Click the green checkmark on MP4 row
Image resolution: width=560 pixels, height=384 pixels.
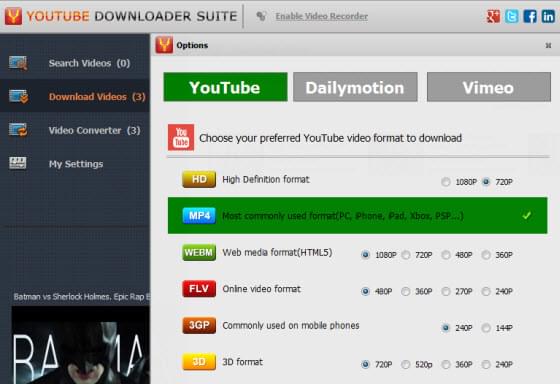click(526, 215)
